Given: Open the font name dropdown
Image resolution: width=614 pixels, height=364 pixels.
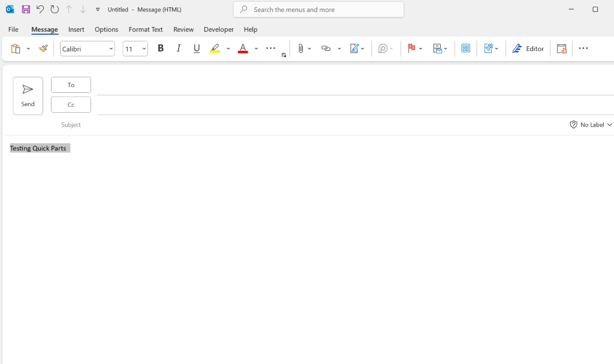Looking at the screenshot, I should pos(110,49).
